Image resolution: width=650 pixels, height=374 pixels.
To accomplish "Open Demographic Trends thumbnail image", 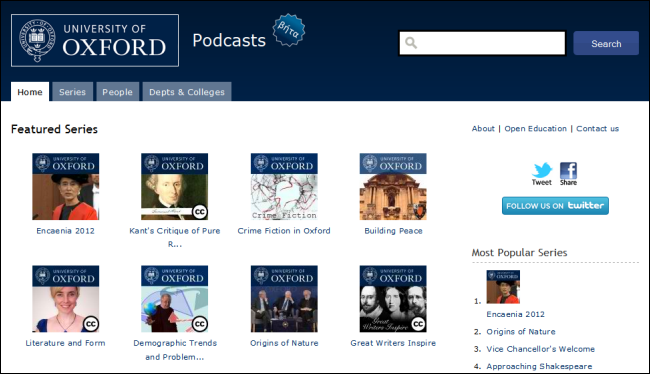I will (x=175, y=299).
